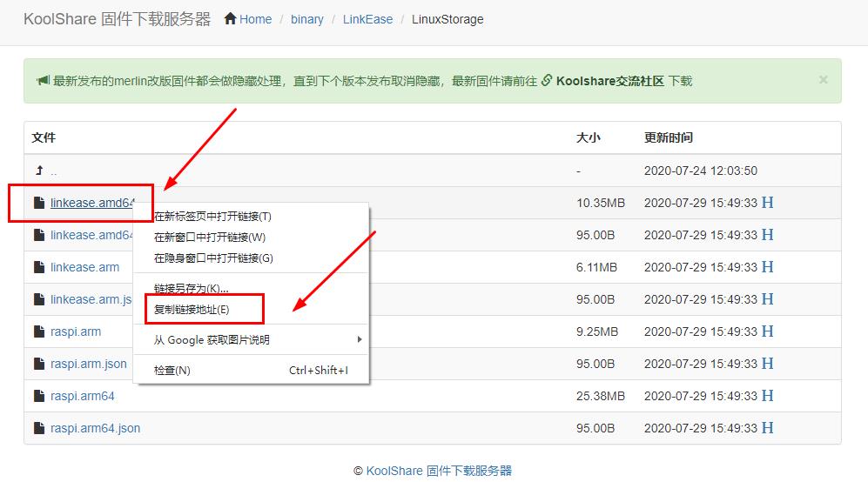This screenshot has height=482, width=868.
Task: Click the 大小 column header
Action: [x=588, y=137]
